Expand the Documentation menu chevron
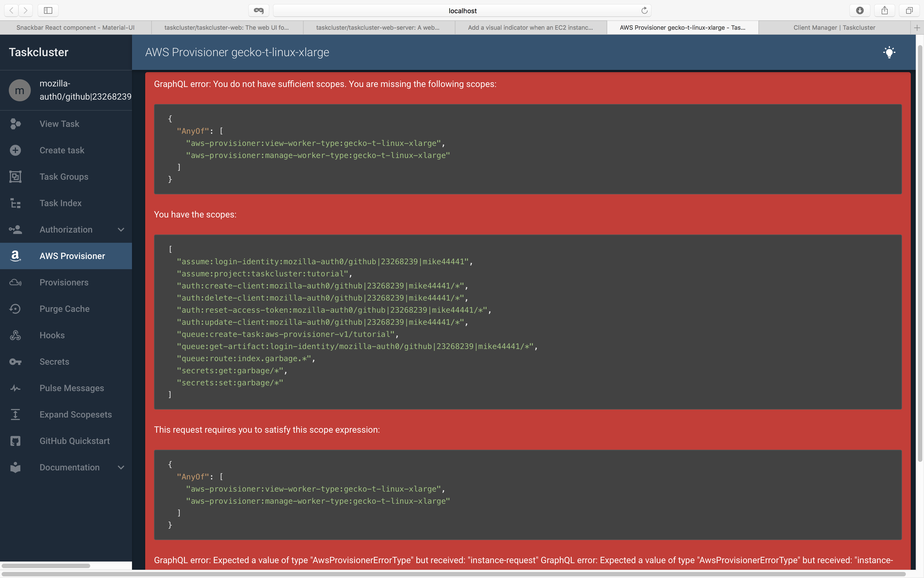Screen dimensions: 924x578 121,467
